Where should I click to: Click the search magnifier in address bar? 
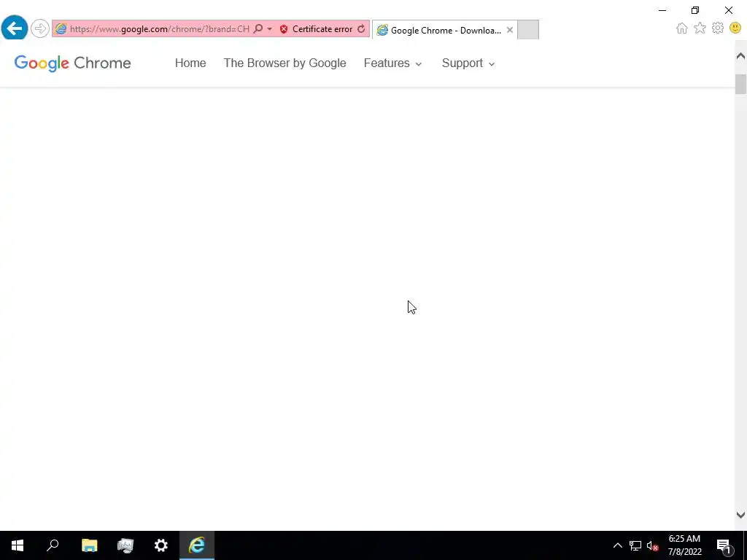(x=258, y=29)
